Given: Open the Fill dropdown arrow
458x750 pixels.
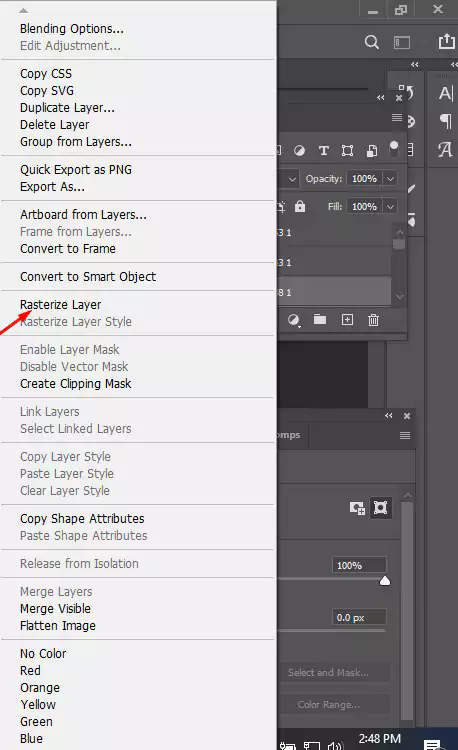Looking at the screenshot, I should pos(391,207).
